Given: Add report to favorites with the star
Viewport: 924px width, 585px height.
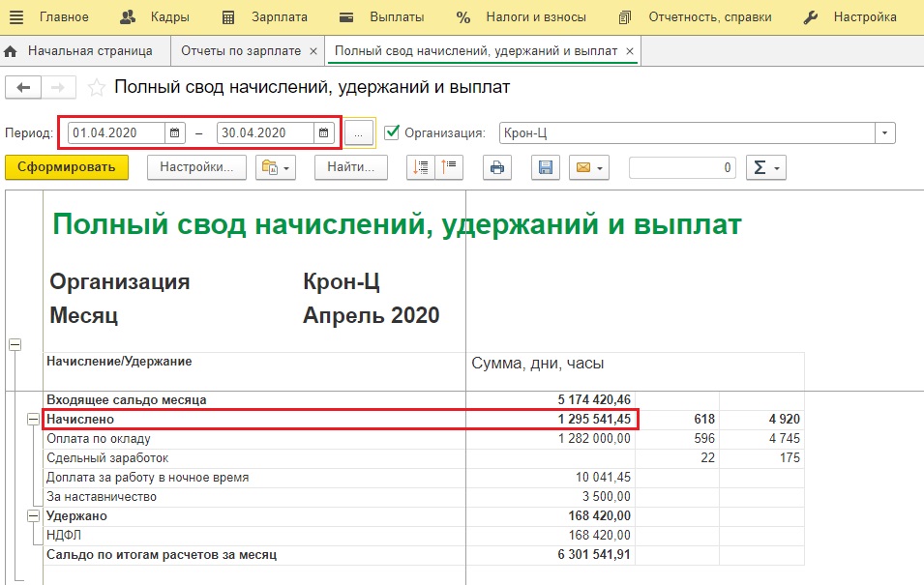Looking at the screenshot, I should point(96,88).
